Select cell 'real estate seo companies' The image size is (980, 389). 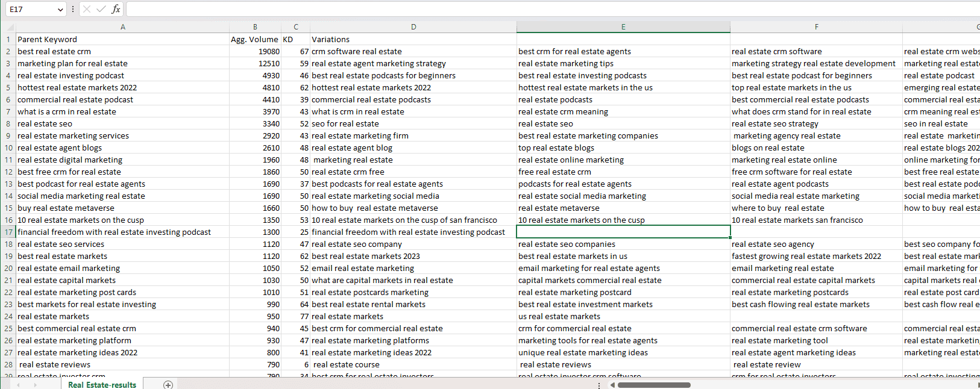623,244
